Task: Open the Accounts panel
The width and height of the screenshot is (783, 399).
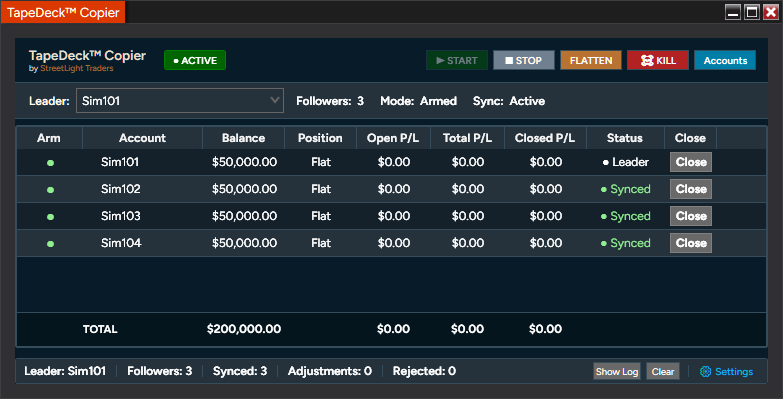Action: (725, 60)
